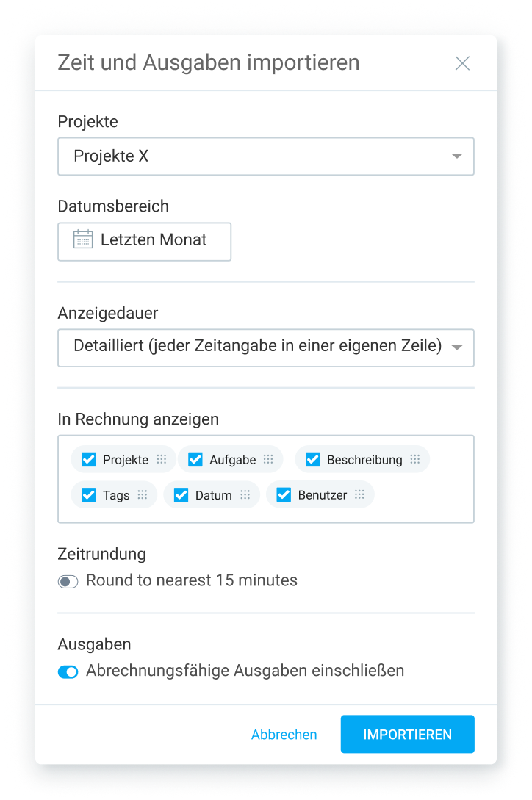
Task: Click drag handle on Projekte chip
Action: [162, 460]
